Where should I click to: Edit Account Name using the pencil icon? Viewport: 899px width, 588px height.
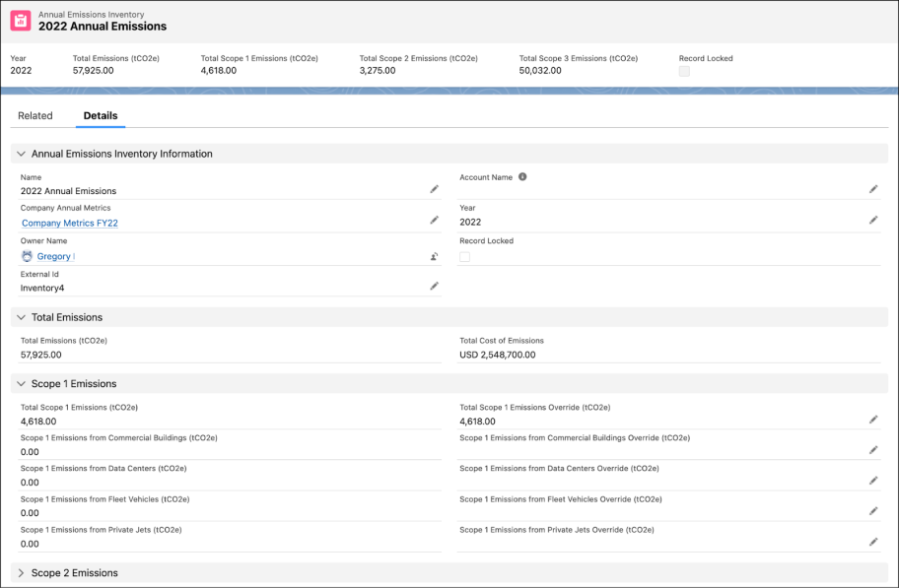click(872, 189)
